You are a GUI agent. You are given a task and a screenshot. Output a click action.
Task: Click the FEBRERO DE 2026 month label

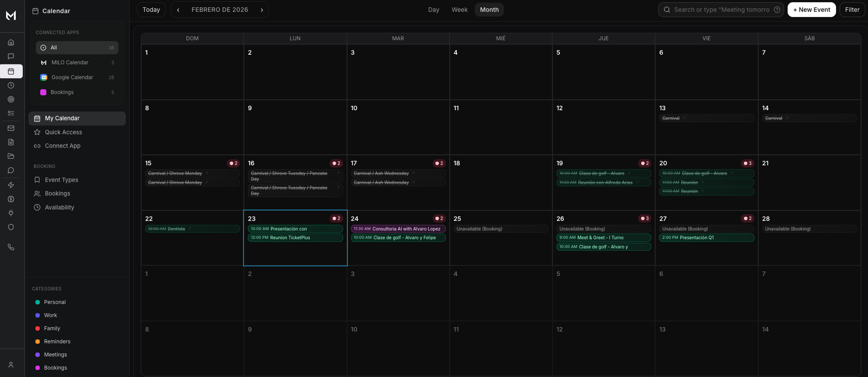[220, 10]
